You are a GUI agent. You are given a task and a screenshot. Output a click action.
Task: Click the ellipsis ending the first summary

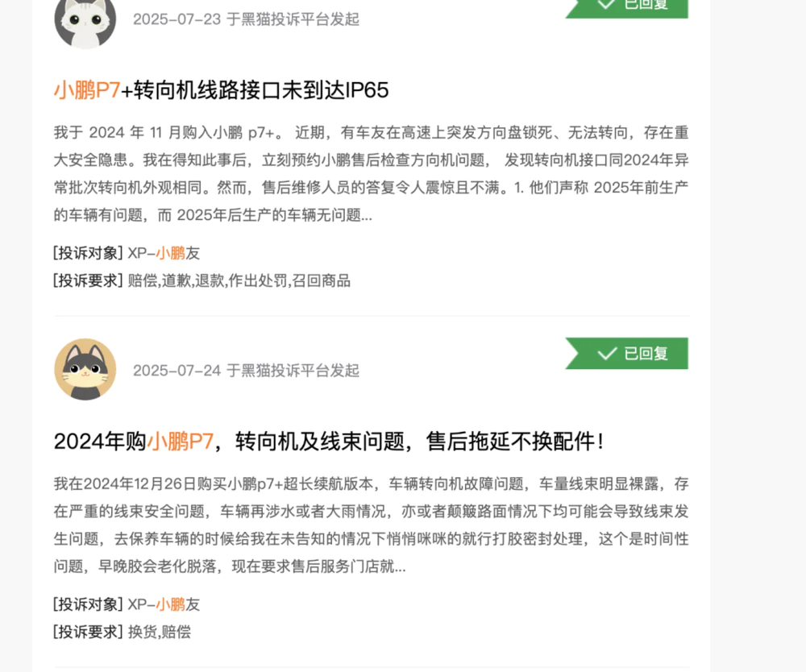click(x=367, y=215)
